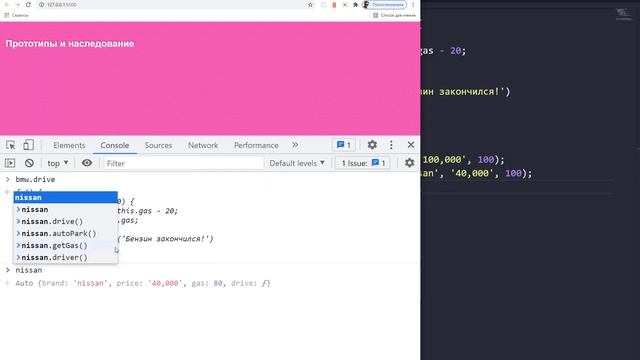Choose nissan.autoPark() from the suggestions

(65, 233)
